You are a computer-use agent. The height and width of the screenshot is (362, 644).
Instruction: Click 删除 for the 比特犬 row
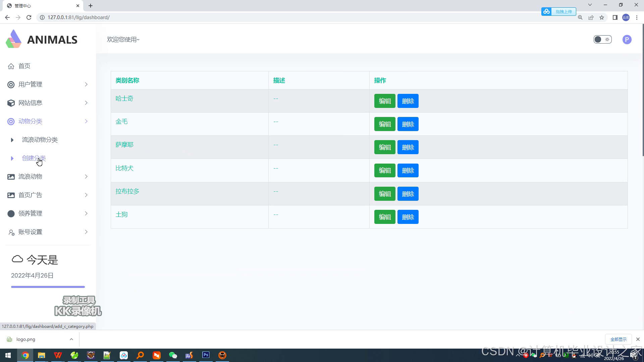pyautogui.click(x=408, y=170)
